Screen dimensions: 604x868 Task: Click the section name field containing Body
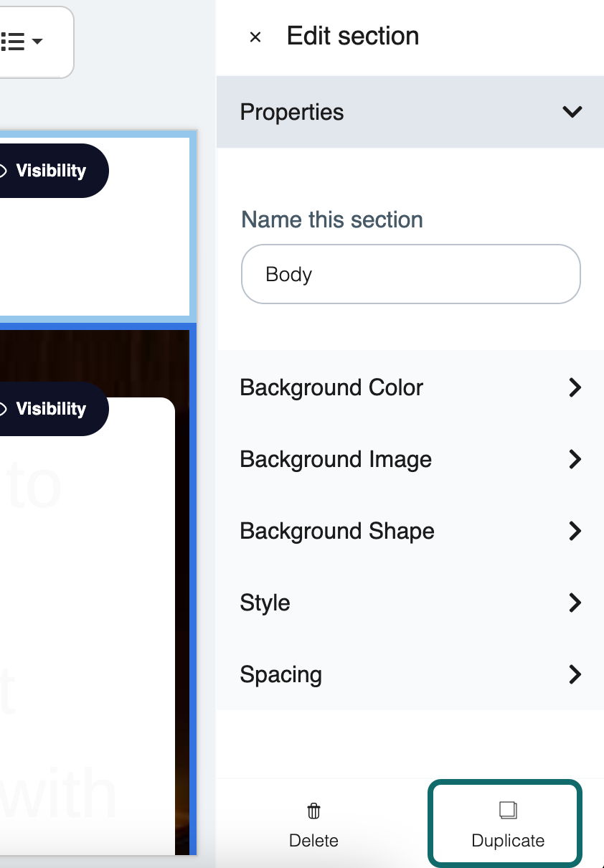[x=410, y=274]
